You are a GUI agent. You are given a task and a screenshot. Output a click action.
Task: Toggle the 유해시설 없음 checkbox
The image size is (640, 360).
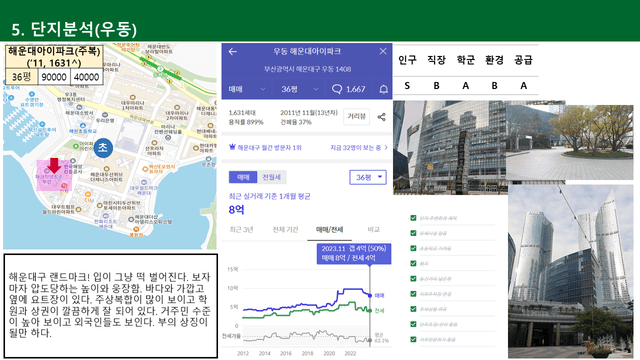(x=413, y=233)
